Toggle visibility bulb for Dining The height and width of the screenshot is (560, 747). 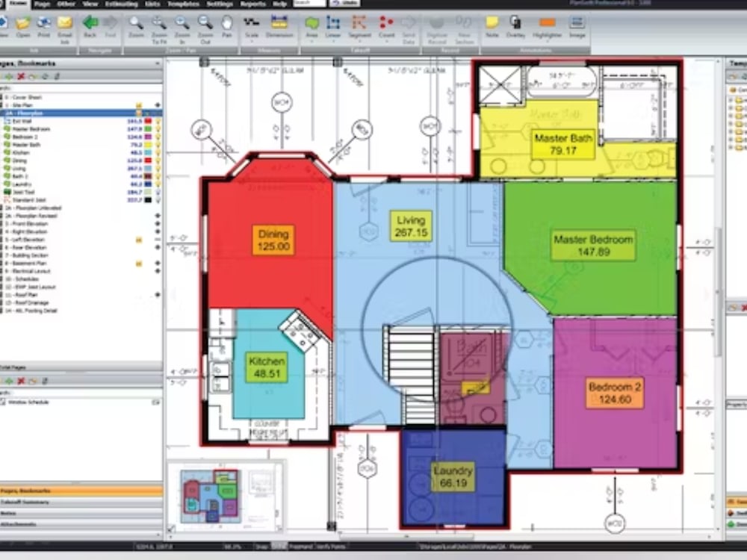point(158,161)
